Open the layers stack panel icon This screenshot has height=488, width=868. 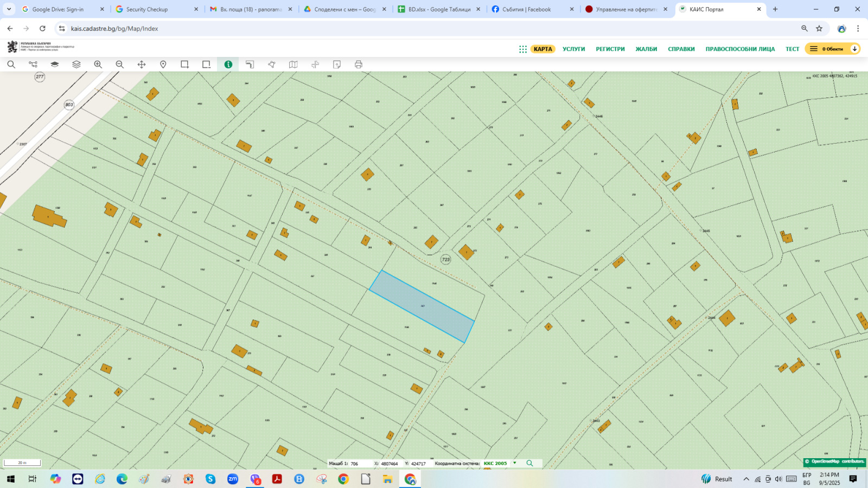76,65
